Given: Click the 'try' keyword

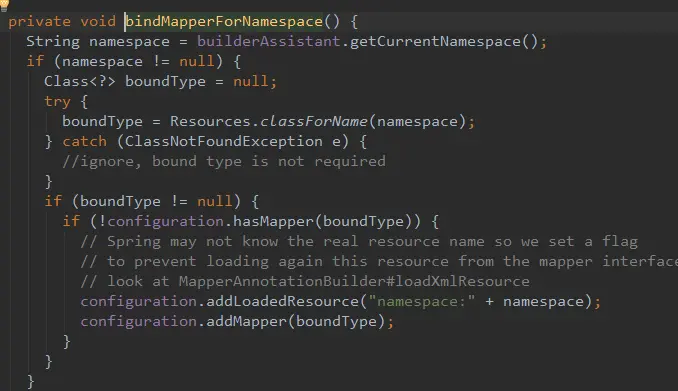Looking at the screenshot, I should pos(57,102).
